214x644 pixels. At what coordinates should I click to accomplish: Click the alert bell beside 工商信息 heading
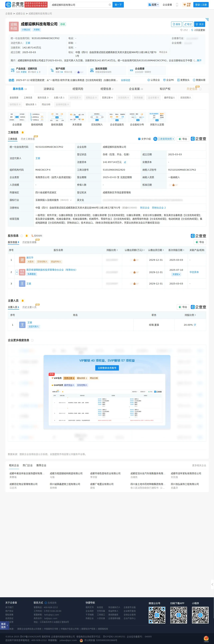22,133
